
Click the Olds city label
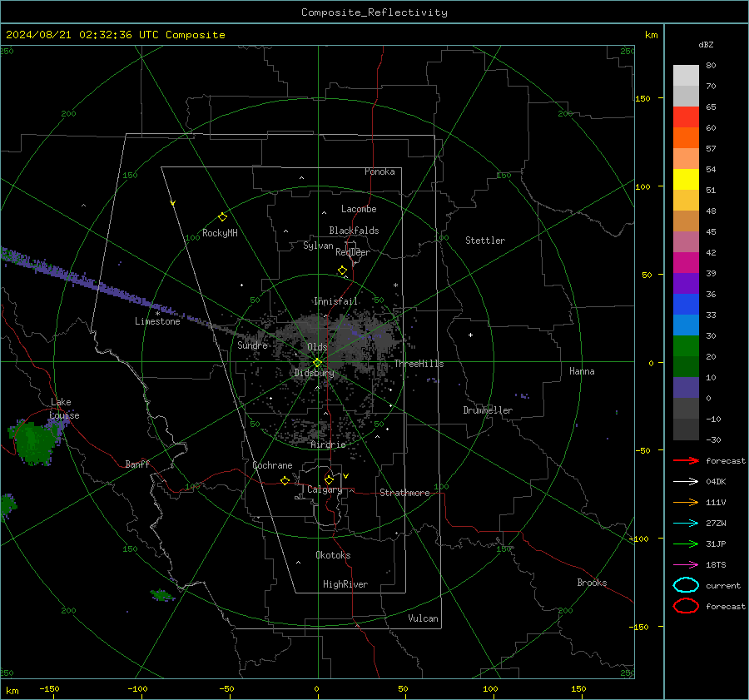pyautogui.click(x=317, y=347)
